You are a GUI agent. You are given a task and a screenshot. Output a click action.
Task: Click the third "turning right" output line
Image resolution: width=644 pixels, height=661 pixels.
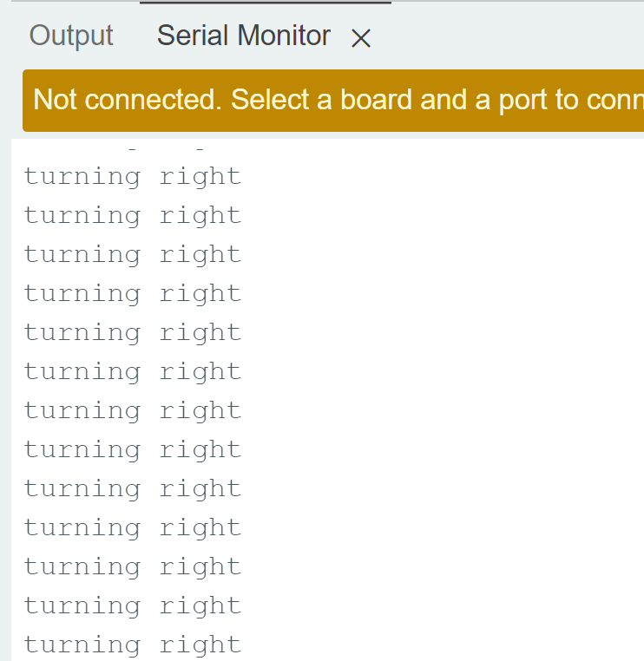point(132,255)
